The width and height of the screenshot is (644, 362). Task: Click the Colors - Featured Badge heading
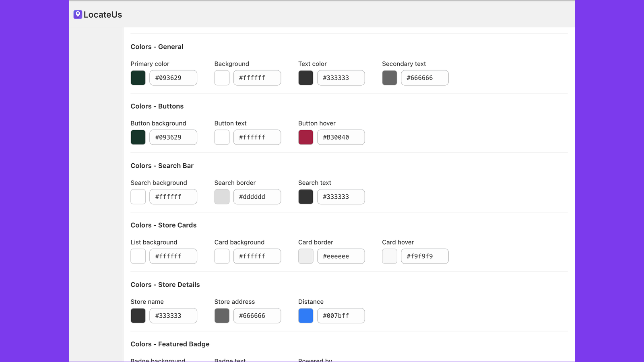[170, 344]
